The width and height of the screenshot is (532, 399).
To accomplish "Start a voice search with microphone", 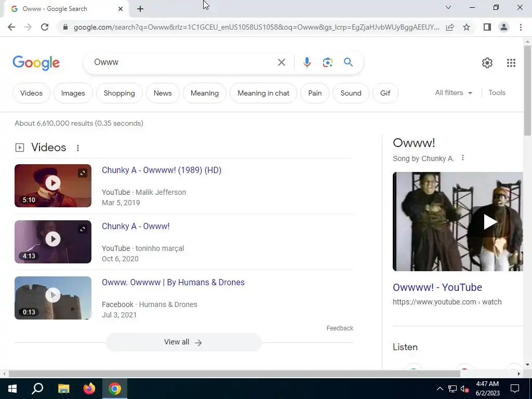I will (307, 62).
